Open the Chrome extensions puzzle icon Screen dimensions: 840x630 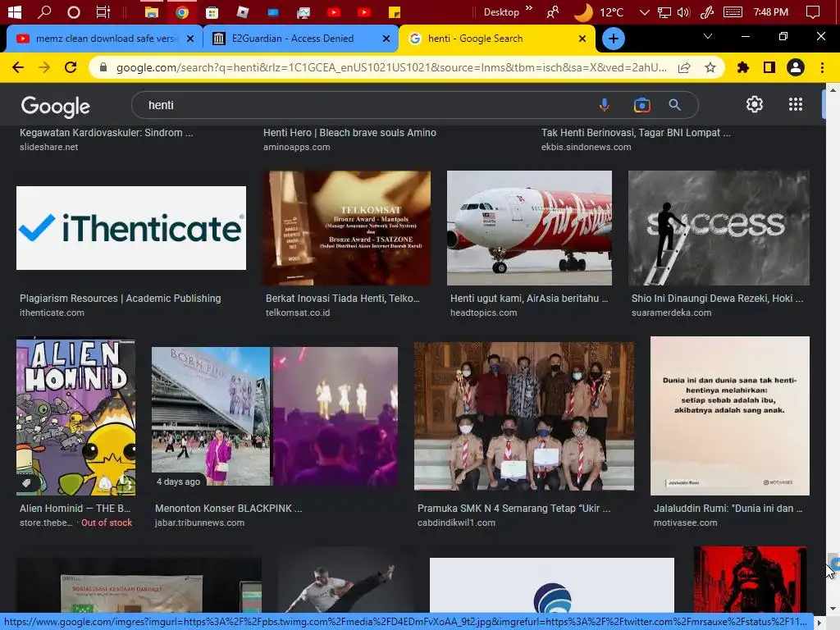coord(743,67)
